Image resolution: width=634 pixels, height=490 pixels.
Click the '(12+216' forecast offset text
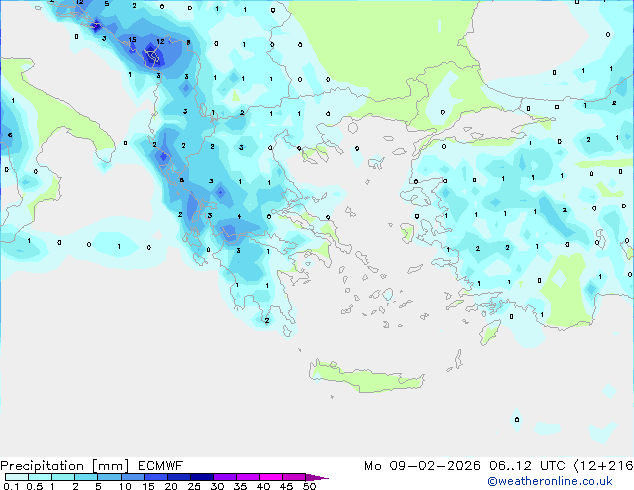pos(604,466)
